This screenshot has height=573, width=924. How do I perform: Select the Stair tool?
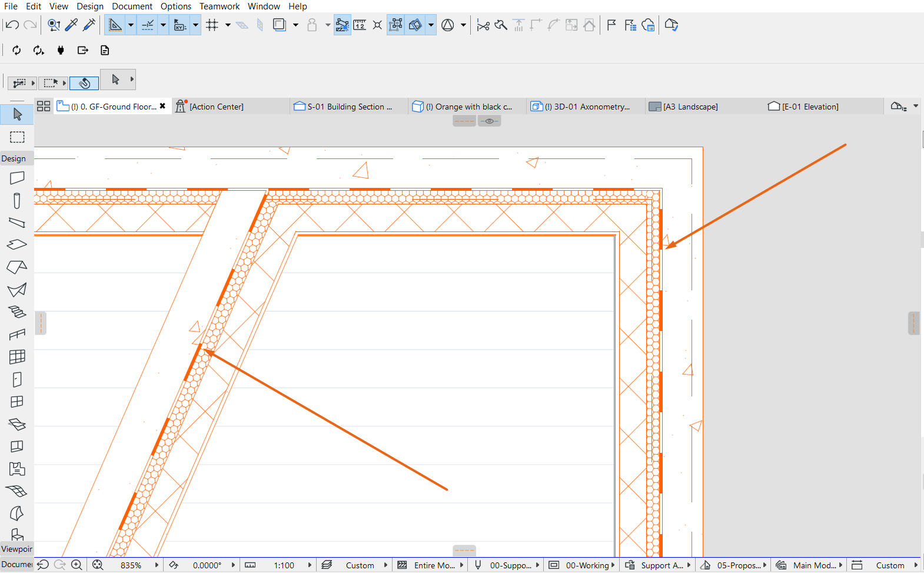[17, 312]
